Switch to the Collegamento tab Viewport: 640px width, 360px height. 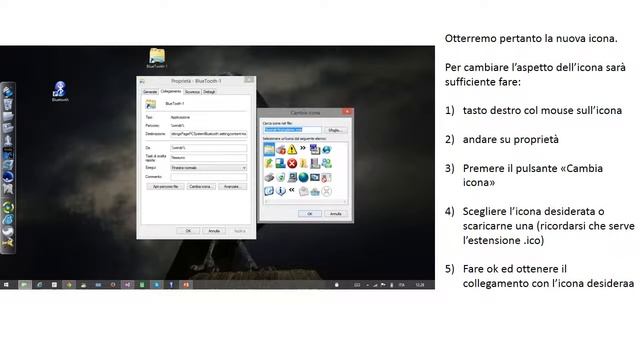tap(171, 91)
